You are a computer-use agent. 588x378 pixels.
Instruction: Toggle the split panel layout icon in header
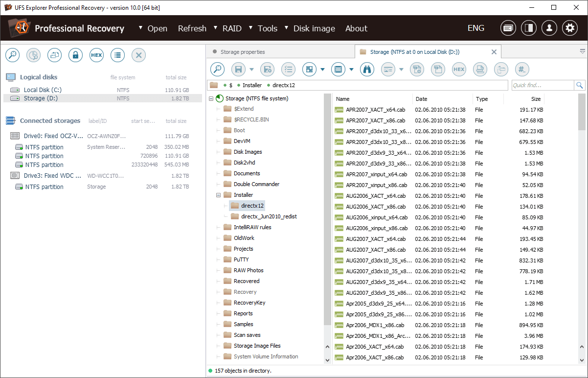tap(529, 28)
